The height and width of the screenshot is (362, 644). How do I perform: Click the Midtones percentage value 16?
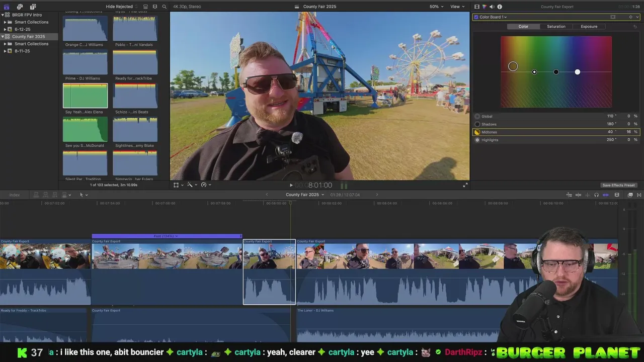click(628, 132)
